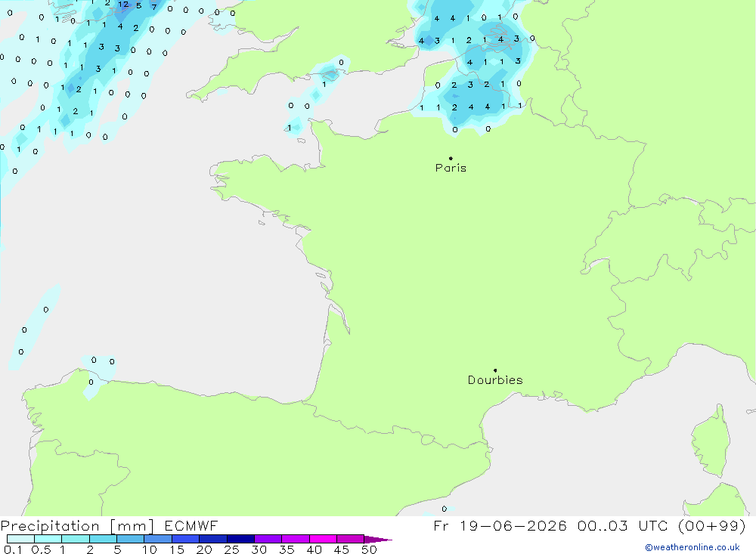The height and width of the screenshot is (554, 756).
Task: Select the black dot marking Dourbies
Action: 495,370
